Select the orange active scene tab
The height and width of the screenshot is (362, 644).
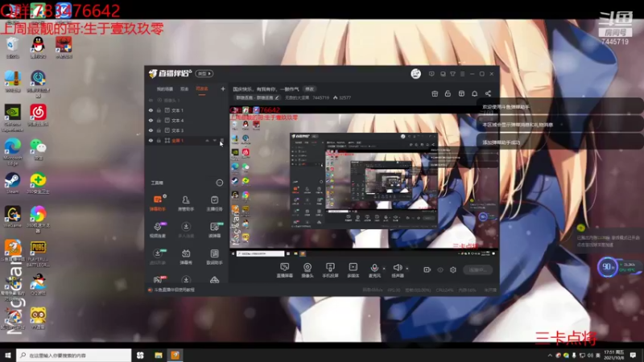tap(202, 89)
